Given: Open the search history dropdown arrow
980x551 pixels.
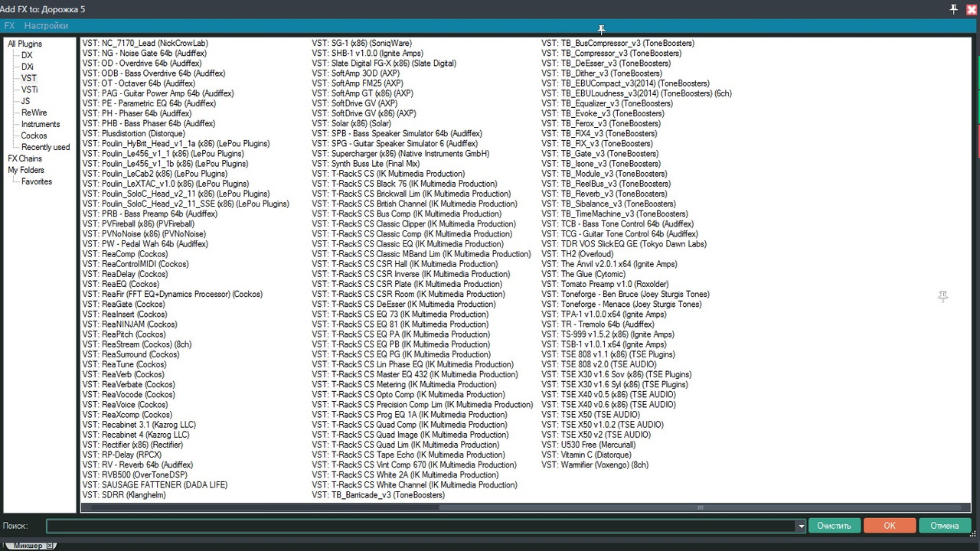Looking at the screenshot, I should pyautogui.click(x=802, y=526).
